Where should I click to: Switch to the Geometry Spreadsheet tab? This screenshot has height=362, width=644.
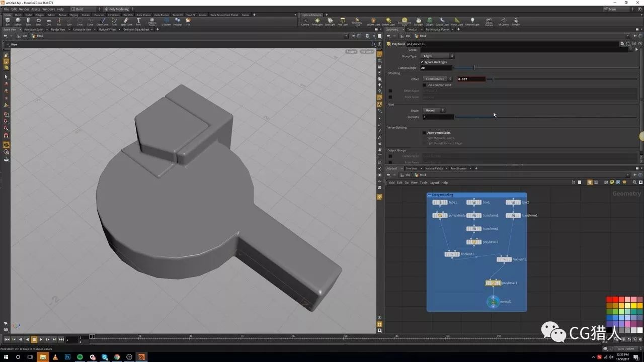tap(136, 30)
